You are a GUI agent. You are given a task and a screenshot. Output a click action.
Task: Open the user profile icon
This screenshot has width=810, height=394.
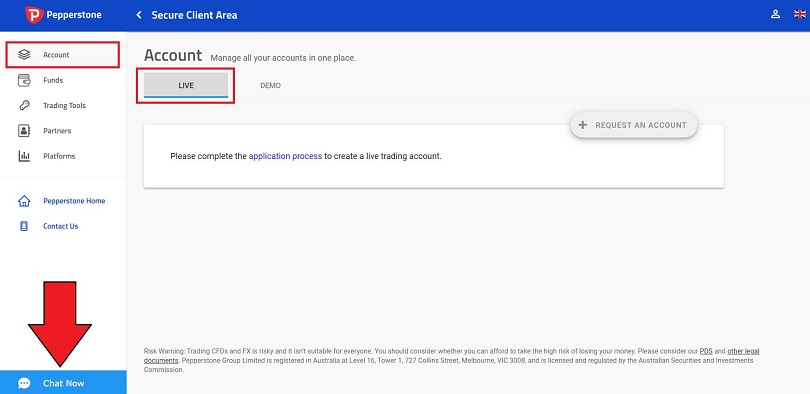pos(775,14)
